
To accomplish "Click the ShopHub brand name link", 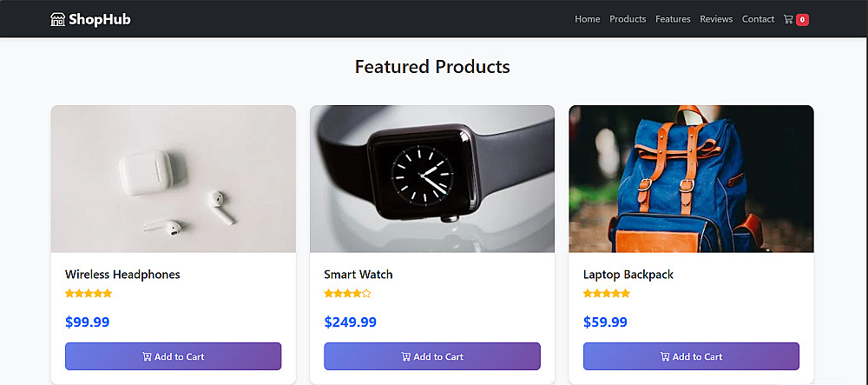I will (102, 19).
